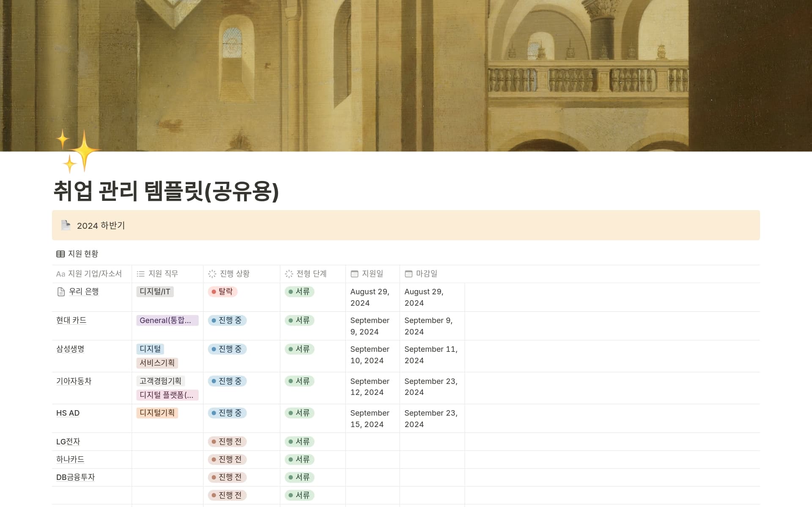Click the table view icon beside 지원 현황
Screen dimensions: 812x507
click(60, 254)
